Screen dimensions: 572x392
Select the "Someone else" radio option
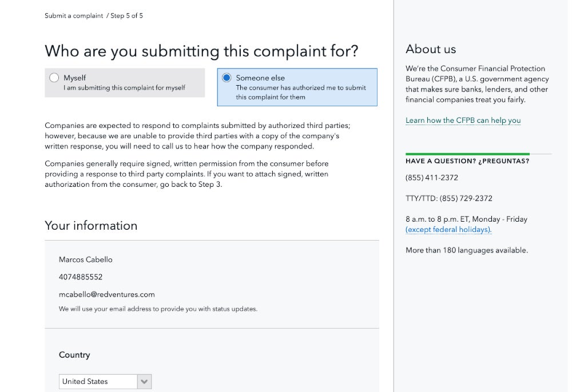point(227,78)
